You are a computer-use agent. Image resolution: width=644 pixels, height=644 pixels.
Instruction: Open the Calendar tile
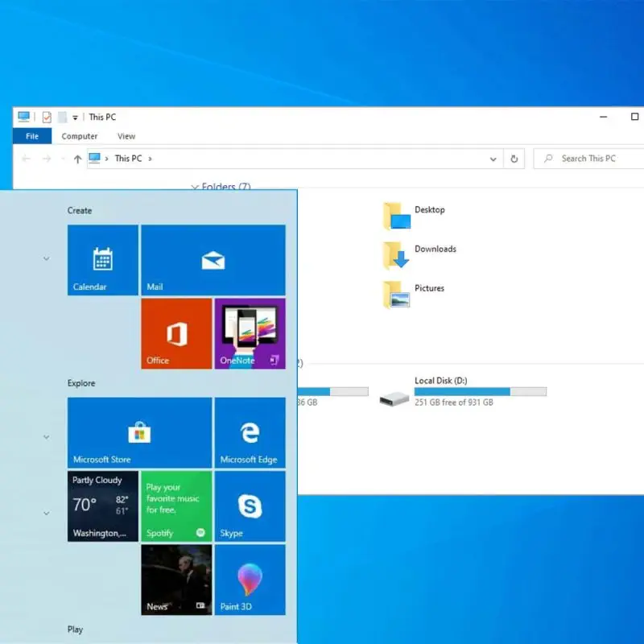pyautogui.click(x=103, y=260)
